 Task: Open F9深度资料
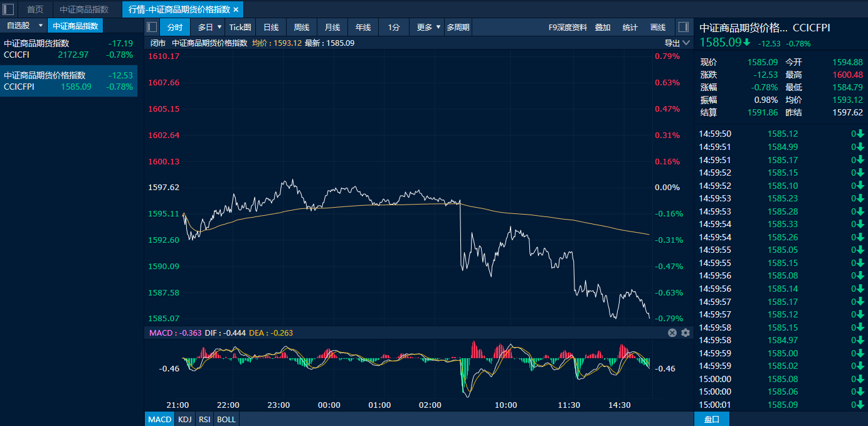pyautogui.click(x=568, y=27)
